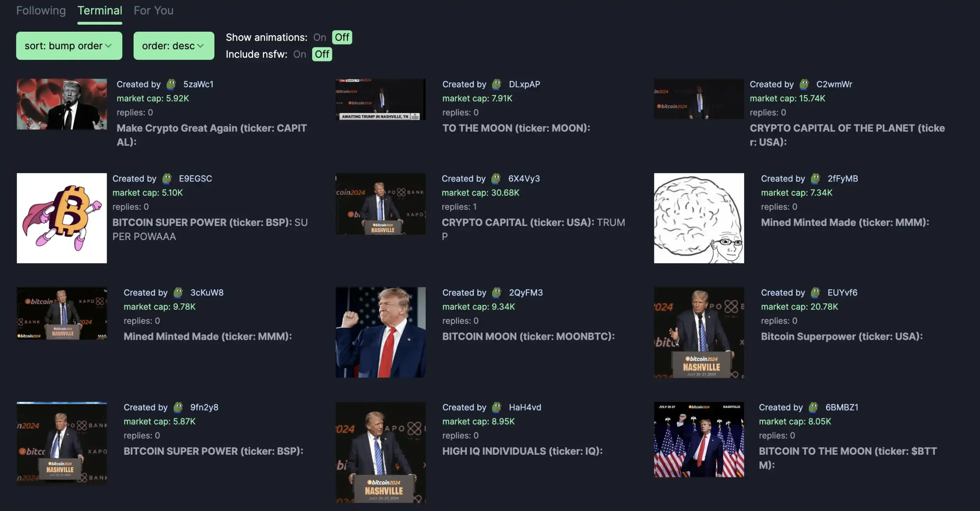Expand the sort bump order dropdown
This screenshot has width=980, height=511.
[x=69, y=45]
